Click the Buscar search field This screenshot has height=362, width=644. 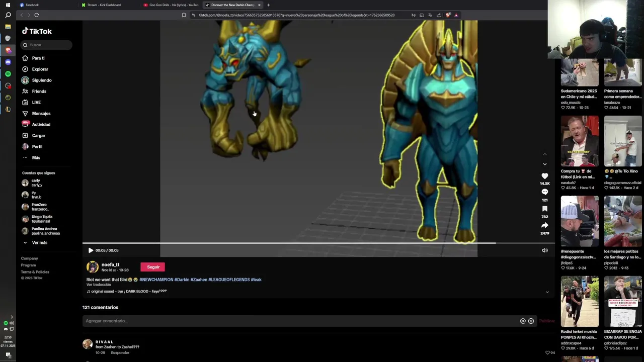pos(46,45)
